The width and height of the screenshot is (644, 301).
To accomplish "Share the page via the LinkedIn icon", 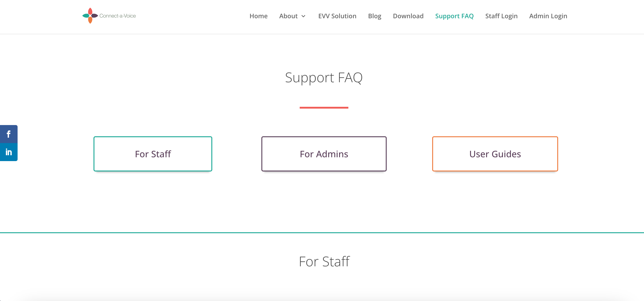I will click(x=9, y=152).
